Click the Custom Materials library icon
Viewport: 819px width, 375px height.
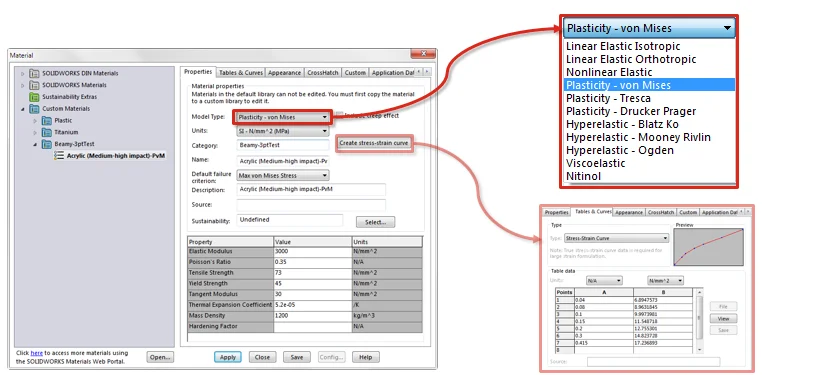(34, 109)
